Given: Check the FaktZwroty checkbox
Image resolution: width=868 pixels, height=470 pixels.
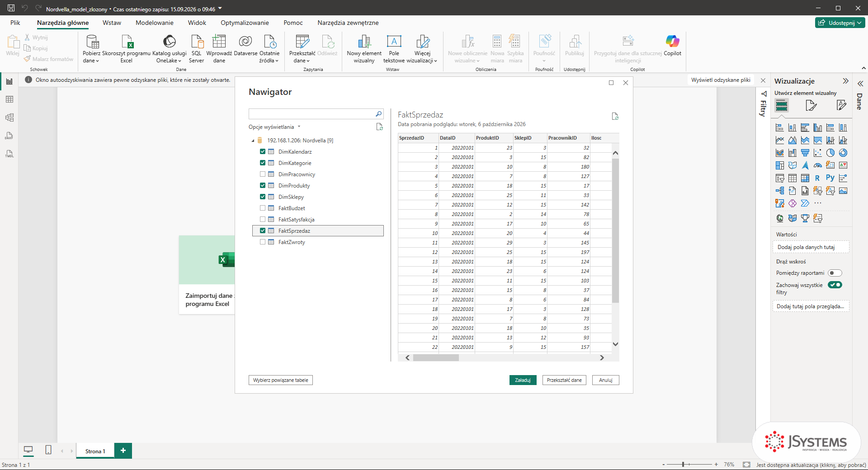Looking at the screenshot, I should tap(263, 242).
